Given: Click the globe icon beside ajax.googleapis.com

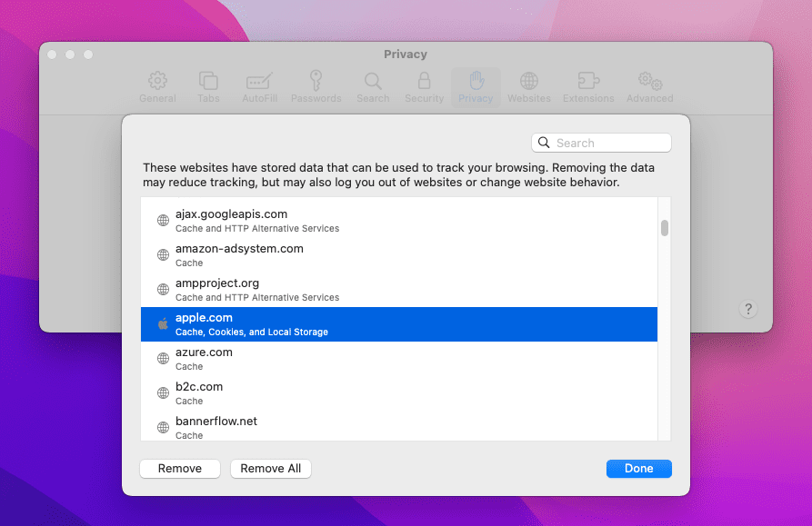Looking at the screenshot, I should click(x=163, y=221).
